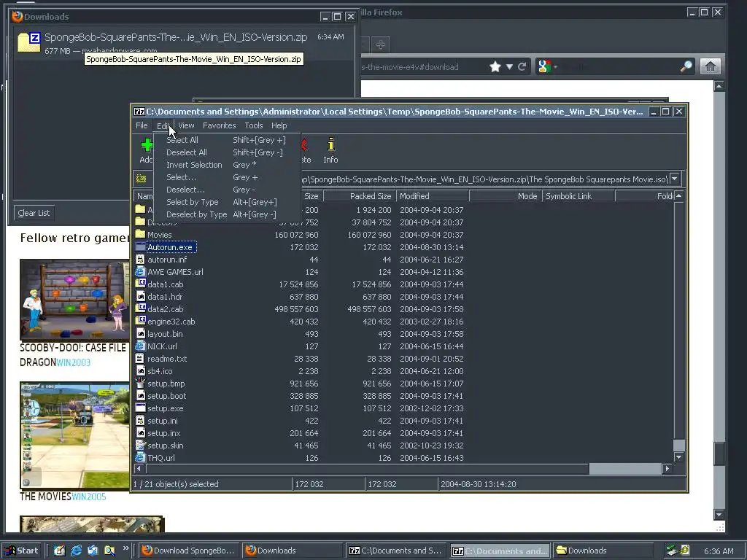Click the up-folder icon beside the path bar
Viewport: 747px width, 560px height.
[141, 179]
